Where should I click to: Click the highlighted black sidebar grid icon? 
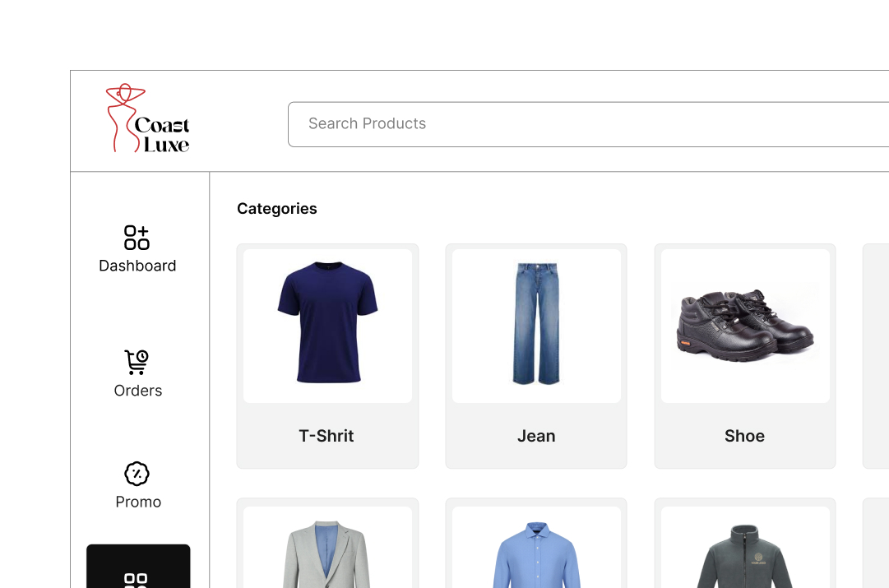click(x=136, y=580)
